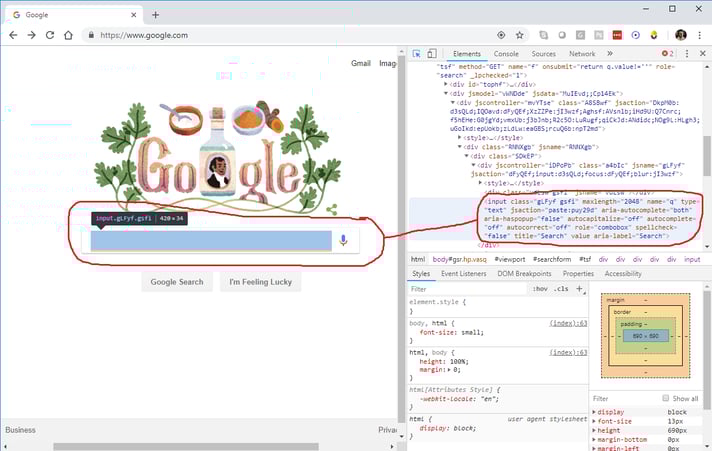Toggle the inspect element picker
This screenshot has width=712, height=451.
pyautogui.click(x=416, y=54)
